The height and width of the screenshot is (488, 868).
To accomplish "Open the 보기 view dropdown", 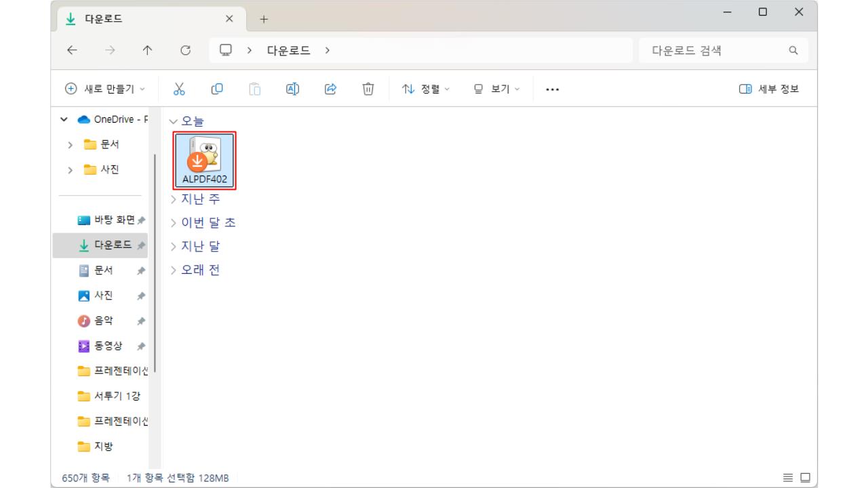I will [x=495, y=88].
